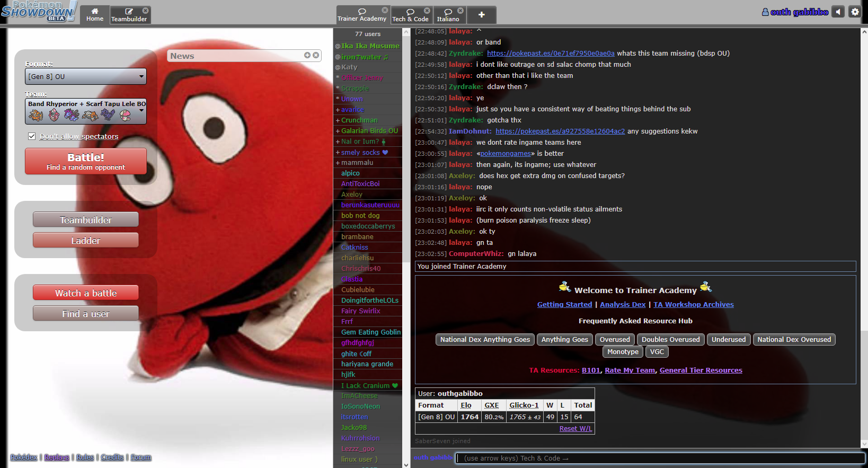Open the Pokédex footer link

[x=24, y=457]
